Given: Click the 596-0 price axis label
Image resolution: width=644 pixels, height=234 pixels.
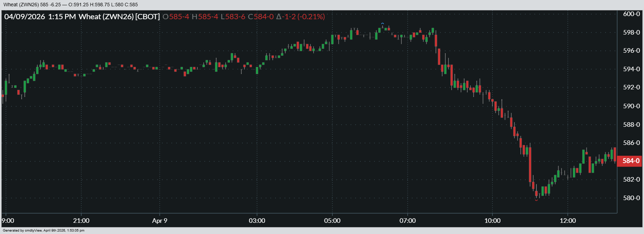Looking at the screenshot, I should pos(631,51).
